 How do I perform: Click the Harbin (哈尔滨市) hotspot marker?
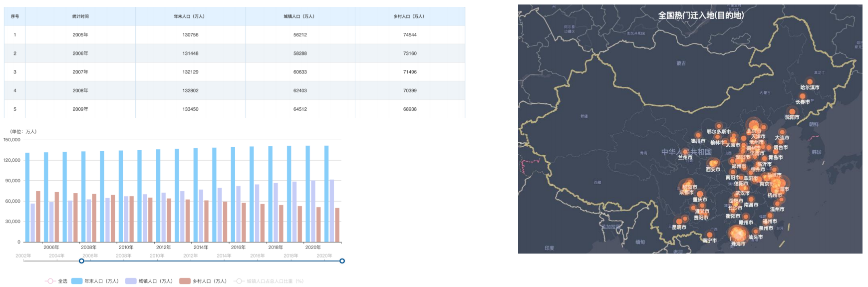(810, 82)
